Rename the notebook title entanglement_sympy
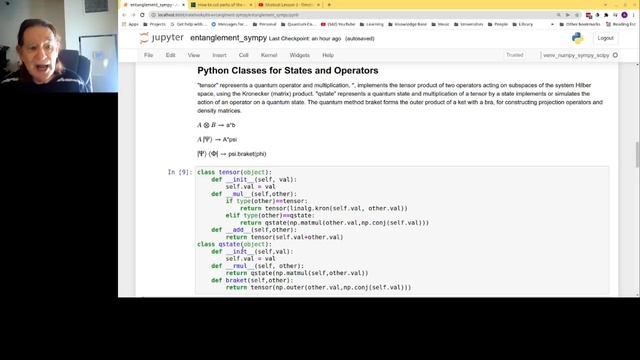The image size is (640, 360). tap(228, 38)
